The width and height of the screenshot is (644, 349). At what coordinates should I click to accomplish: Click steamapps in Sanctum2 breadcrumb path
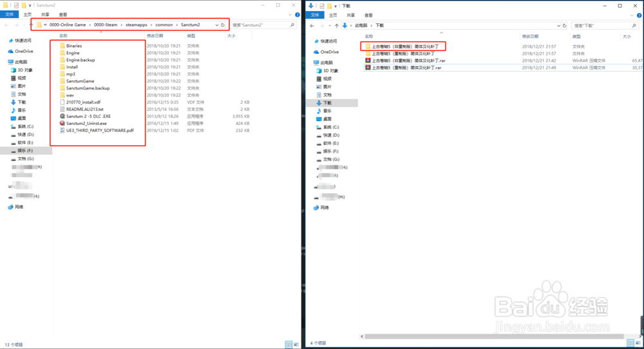coord(137,25)
